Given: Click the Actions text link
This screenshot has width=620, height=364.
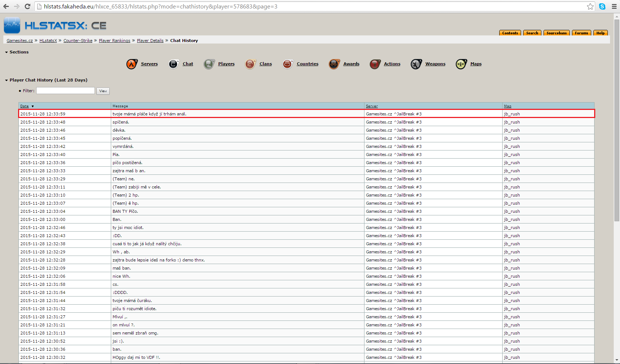Looking at the screenshot, I should pyautogui.click(x=392, y=64).
